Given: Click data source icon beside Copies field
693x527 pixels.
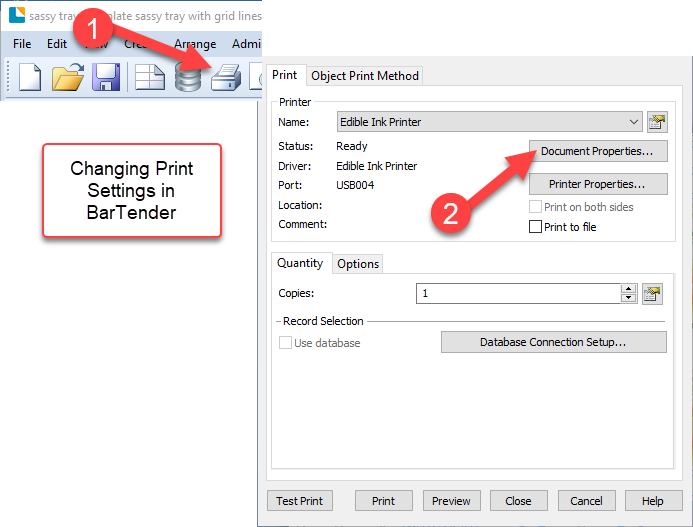Looking at the screenshot, I should [652, 293].
